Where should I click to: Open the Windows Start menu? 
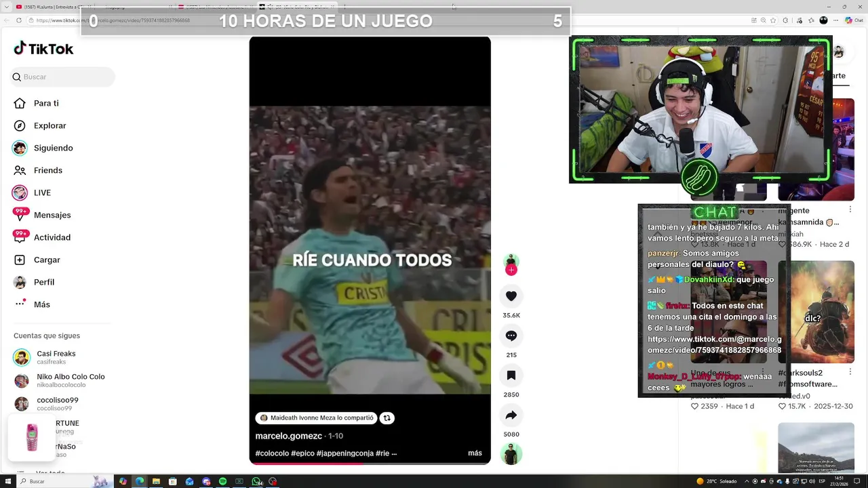8,481
